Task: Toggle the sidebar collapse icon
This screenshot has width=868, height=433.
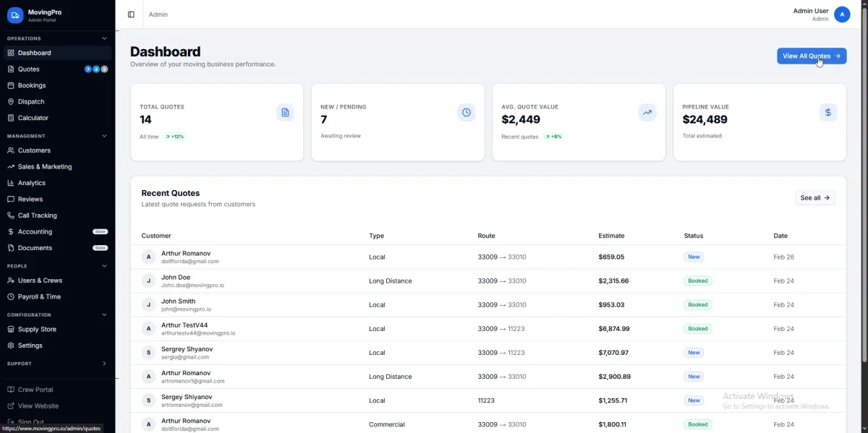Action: (x=131, y=14)
